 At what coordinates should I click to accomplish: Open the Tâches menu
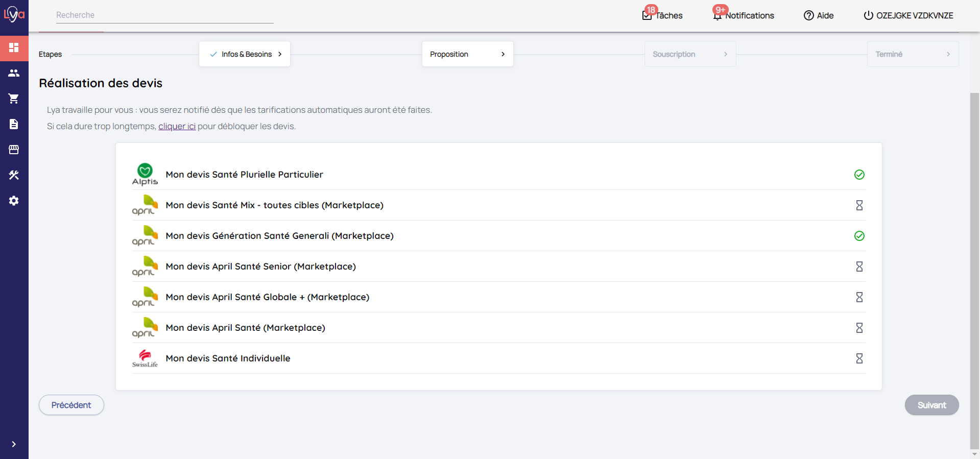[662, 15]
